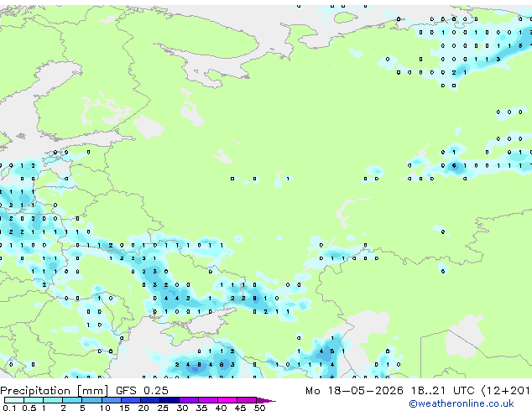
Task: Select the 30–35 mm purple legend swatch
Action: click(x=189, y=400)
